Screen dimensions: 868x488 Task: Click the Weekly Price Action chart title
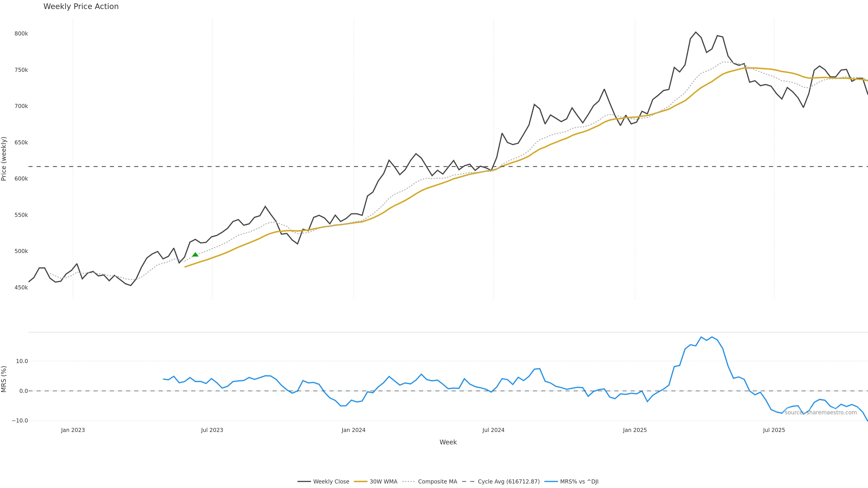[81, 6]
